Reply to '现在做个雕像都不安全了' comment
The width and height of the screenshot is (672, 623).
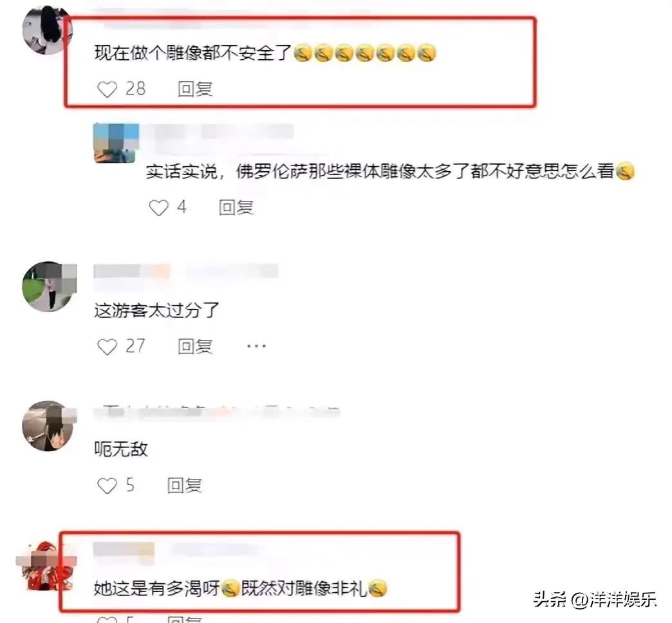tap(195, 89)
